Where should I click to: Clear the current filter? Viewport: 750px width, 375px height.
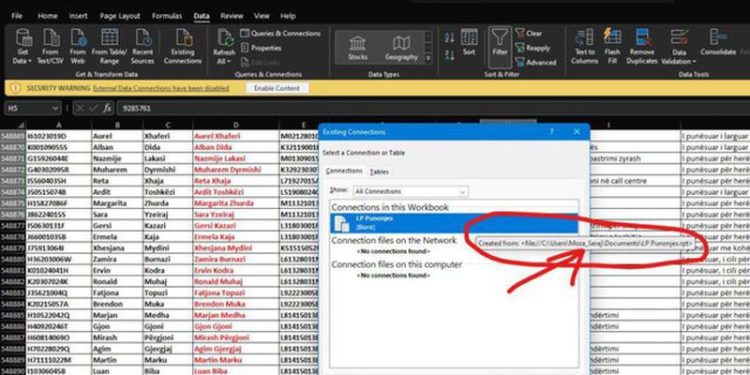[x=529, y=33]
